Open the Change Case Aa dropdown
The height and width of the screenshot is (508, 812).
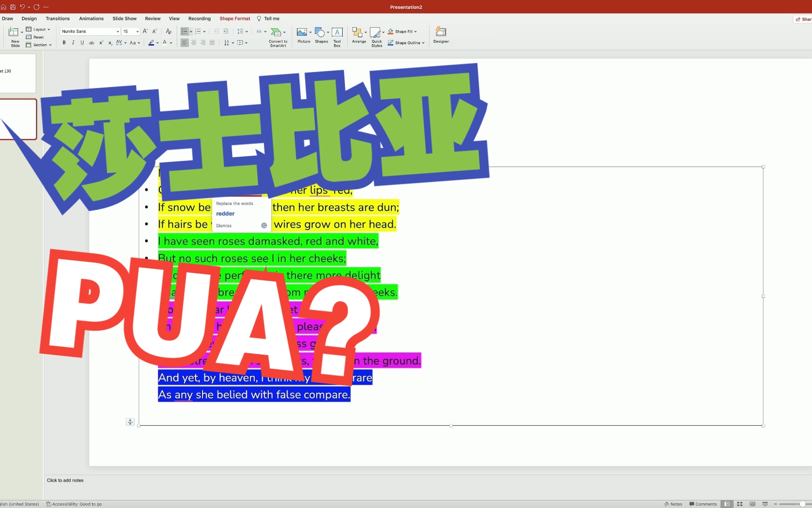(135, 42)
